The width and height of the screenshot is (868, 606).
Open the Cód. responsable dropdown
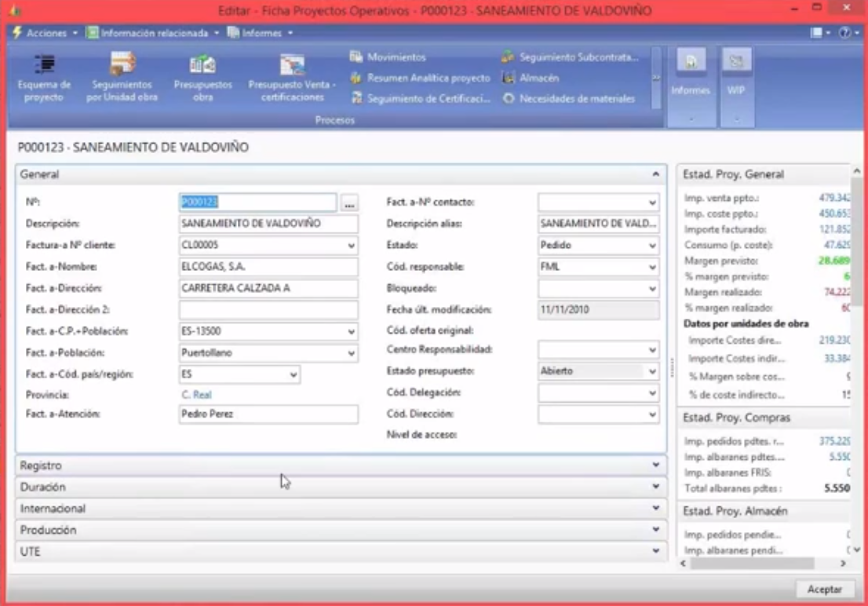click(652, 268)
